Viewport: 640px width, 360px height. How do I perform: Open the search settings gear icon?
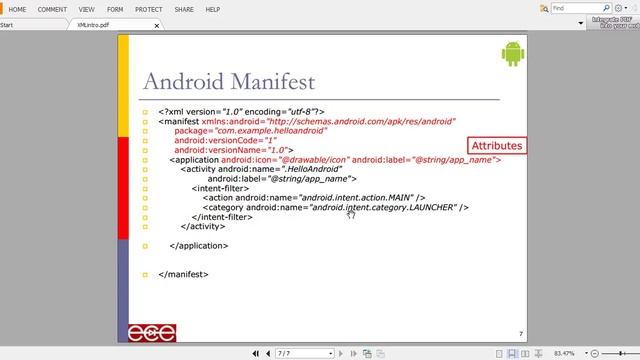tap(619, 8)
